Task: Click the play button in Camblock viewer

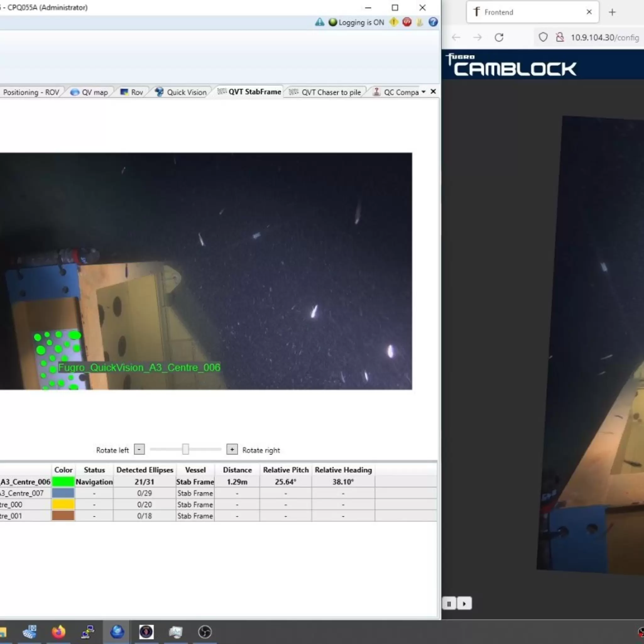Action: pyautogui.click(x=464, y=604)
